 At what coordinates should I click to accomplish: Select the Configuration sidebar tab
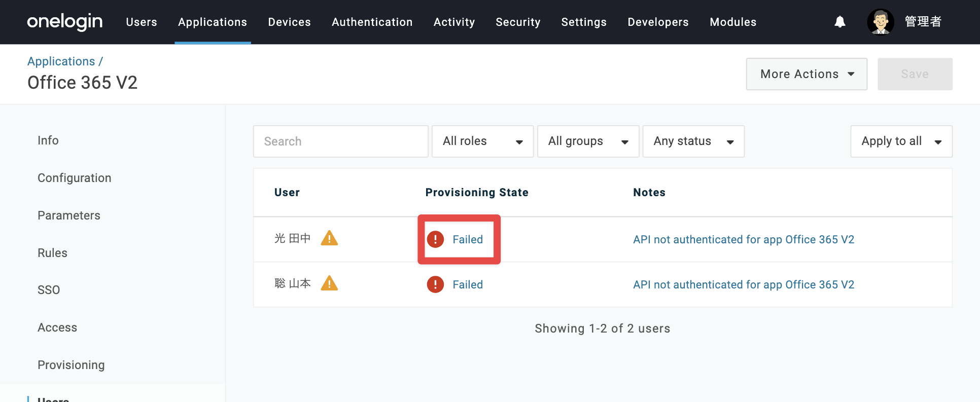click(x=75, y=178)
